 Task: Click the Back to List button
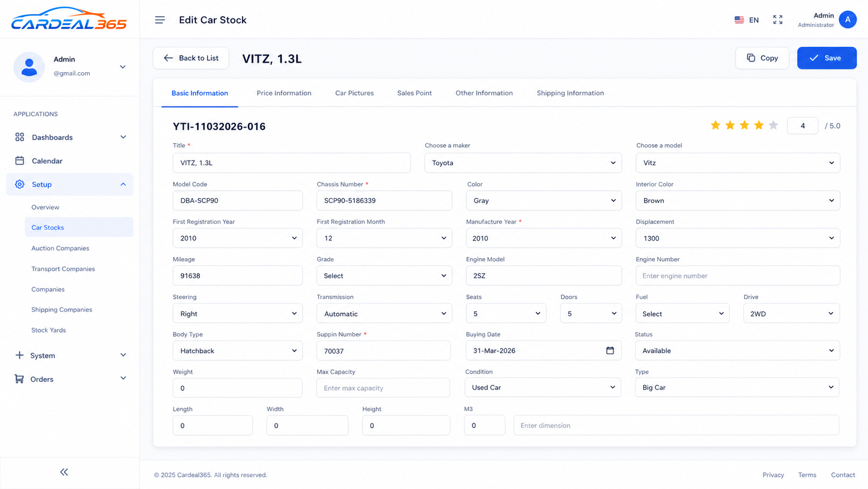(191, 58)
